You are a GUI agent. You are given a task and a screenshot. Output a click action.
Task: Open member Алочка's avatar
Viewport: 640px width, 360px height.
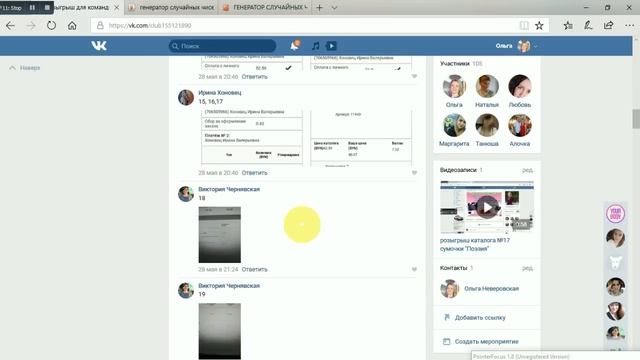pyautogui.click(x=520, y=125)
